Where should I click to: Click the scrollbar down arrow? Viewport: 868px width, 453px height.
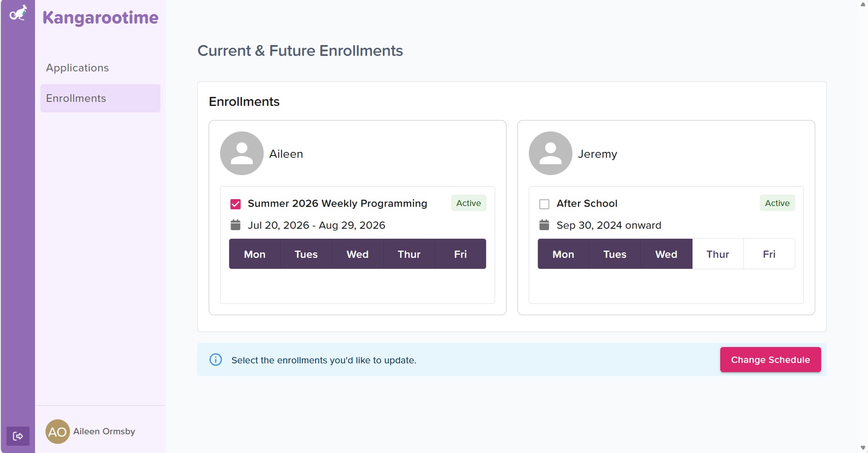pyautogui.click(x=863, y=448)
